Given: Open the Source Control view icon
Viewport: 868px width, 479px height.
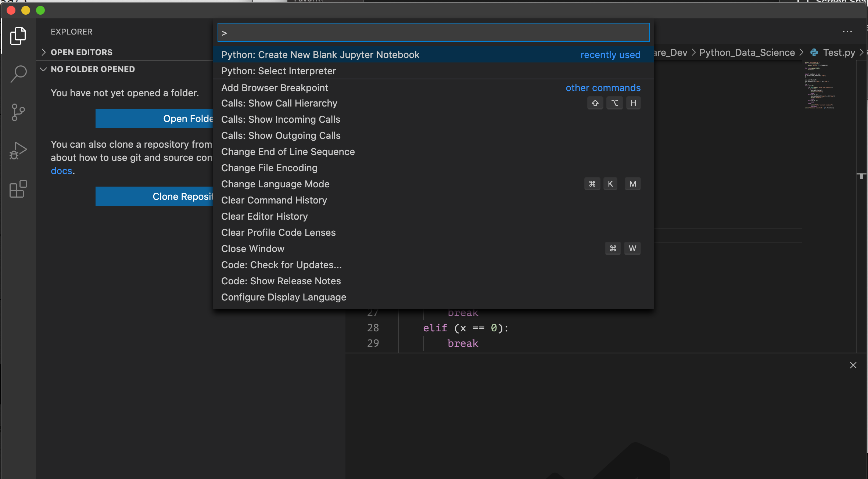Looking at the screenshot, I should point(18,112).
